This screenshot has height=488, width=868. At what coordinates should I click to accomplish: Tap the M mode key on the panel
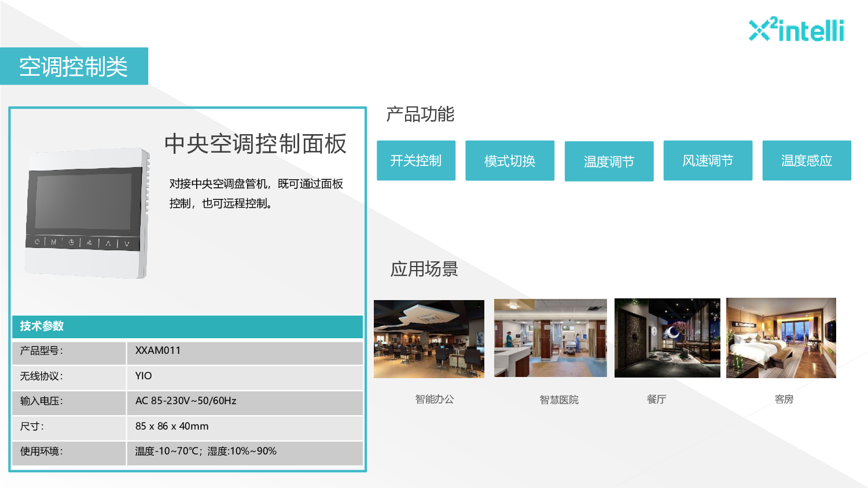click(x=54, y=242)
